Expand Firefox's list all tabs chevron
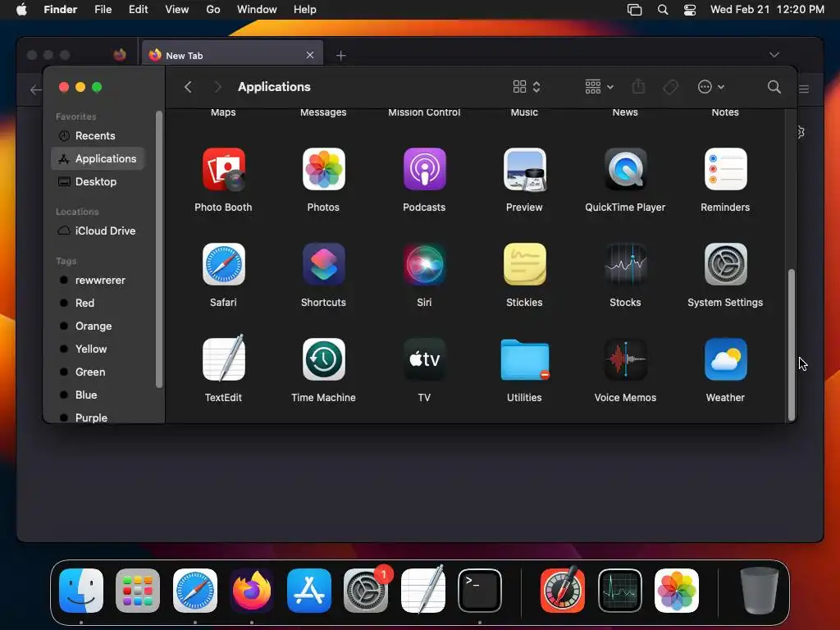Screen dimensions: 840x630 [x=774, y=55]
